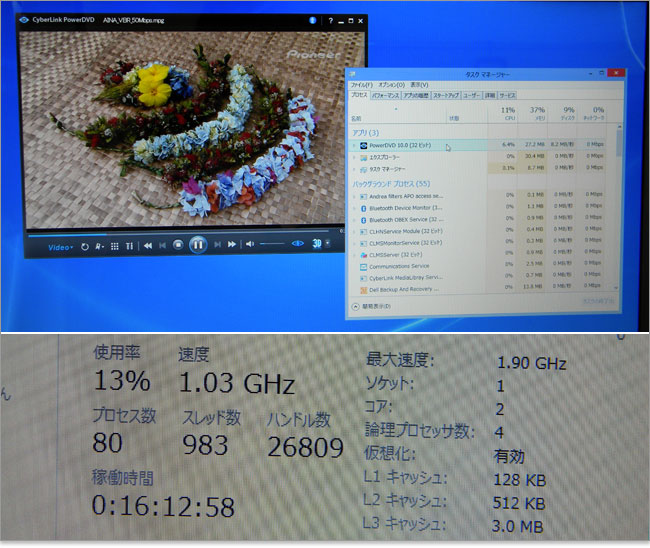This screenshot has width=650, height=548.
Task: Pause playback in PowerDVD
Action: point(198,245)
